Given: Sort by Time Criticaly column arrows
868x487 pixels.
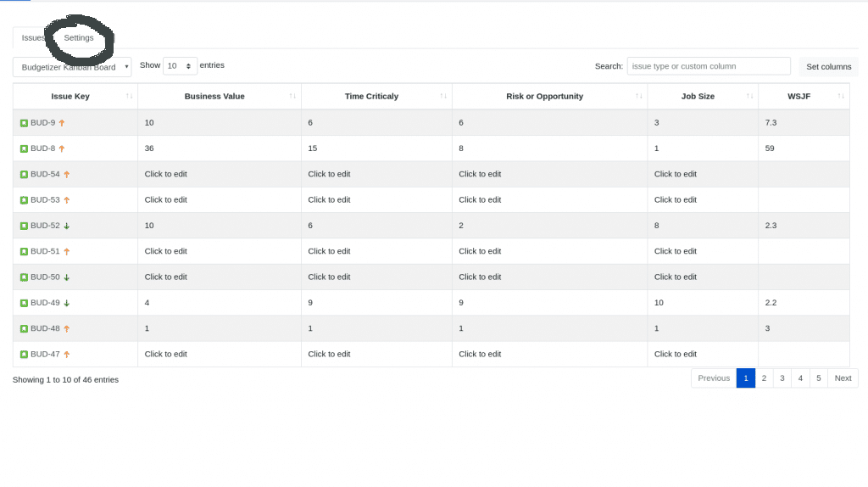Looking at the screenshot, I should 443,97.
